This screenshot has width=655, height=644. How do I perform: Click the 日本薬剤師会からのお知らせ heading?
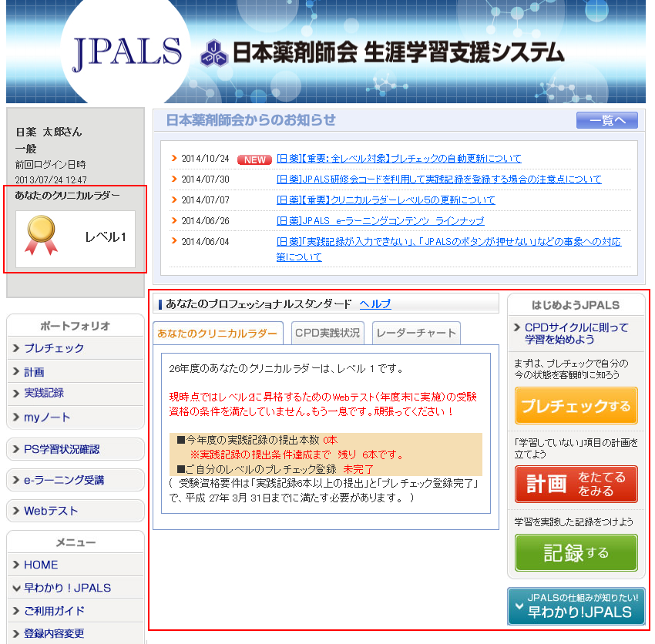coord(250,120)
